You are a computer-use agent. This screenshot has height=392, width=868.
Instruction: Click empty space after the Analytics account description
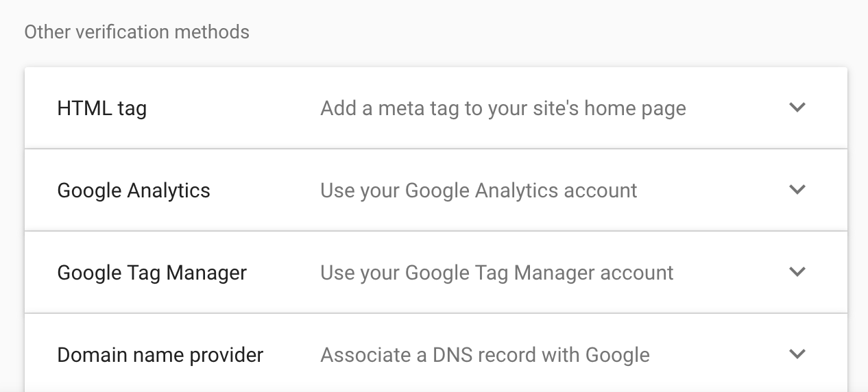click(x=706, y=191)
